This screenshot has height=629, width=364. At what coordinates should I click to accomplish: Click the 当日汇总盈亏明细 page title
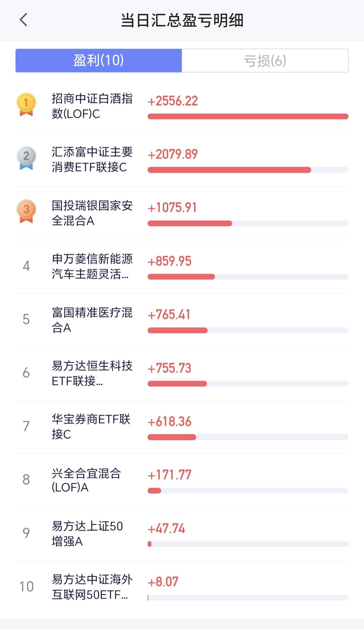(x=182, y=20)
